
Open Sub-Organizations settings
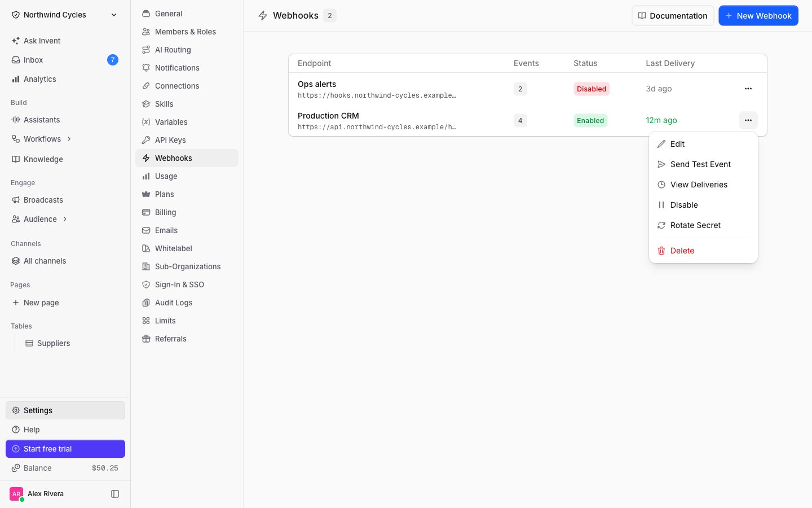187,266
